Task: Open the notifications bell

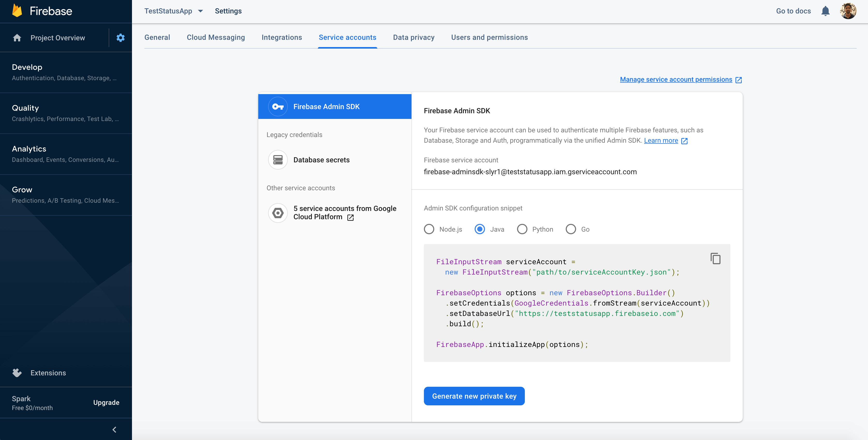Action: (825, 11)
